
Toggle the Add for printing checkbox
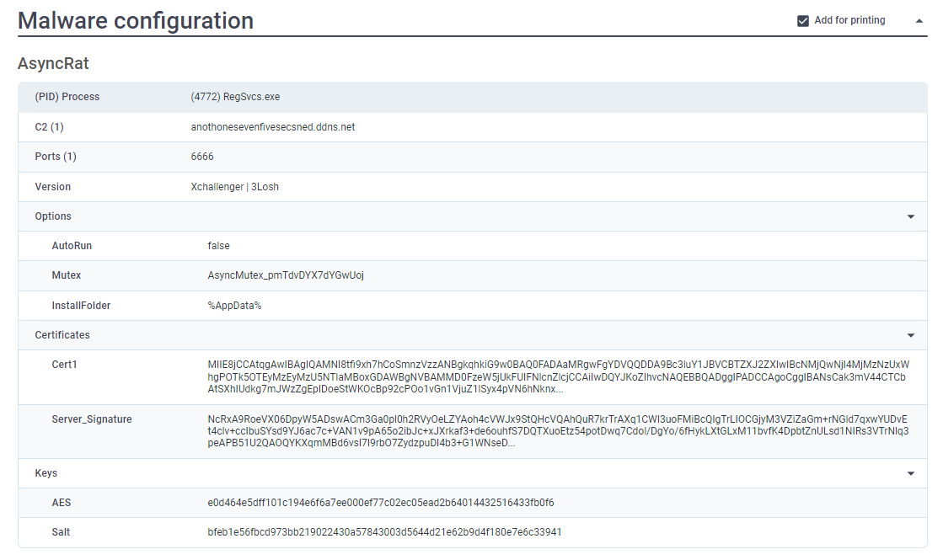(803, 21)
